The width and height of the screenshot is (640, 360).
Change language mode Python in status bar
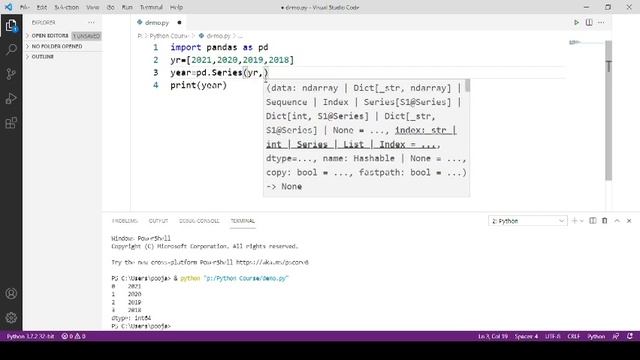[x=596, y=336]
